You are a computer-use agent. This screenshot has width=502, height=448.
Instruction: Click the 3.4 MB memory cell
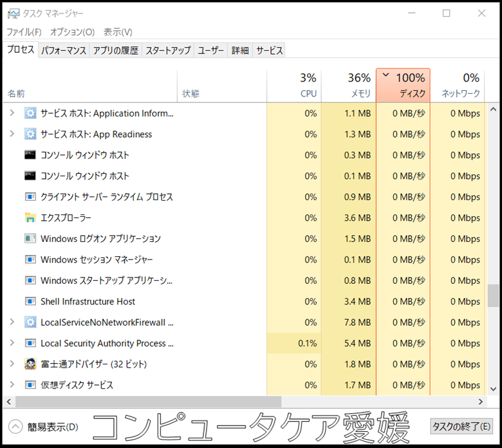coord(349,301)
